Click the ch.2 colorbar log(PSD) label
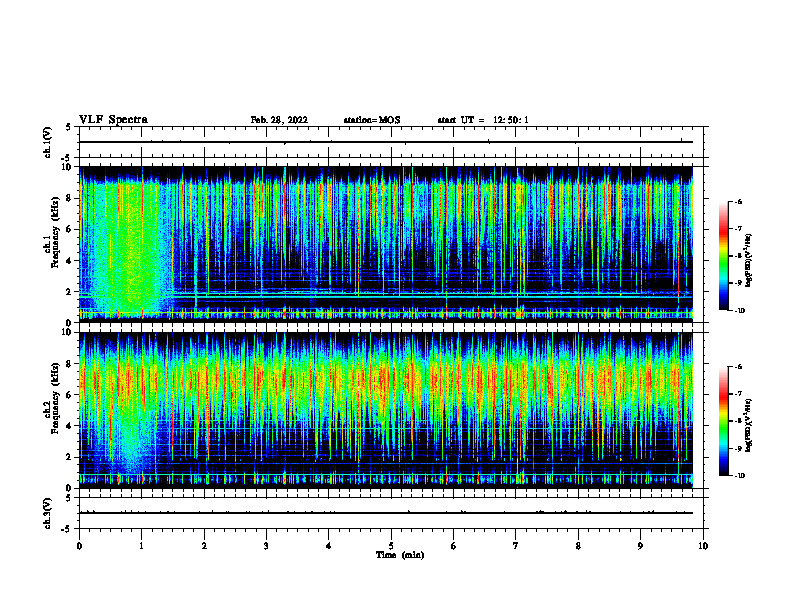 [x=749, y=425]
